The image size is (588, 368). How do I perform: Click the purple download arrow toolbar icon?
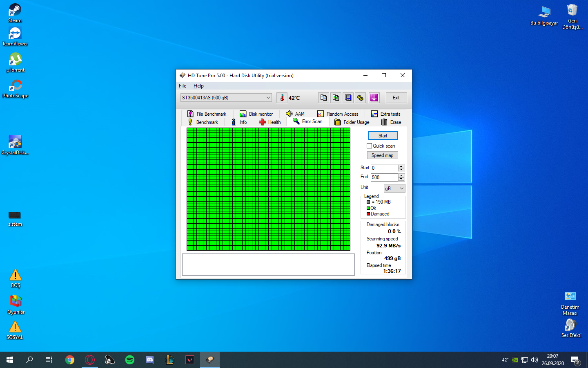click(374, 98)
